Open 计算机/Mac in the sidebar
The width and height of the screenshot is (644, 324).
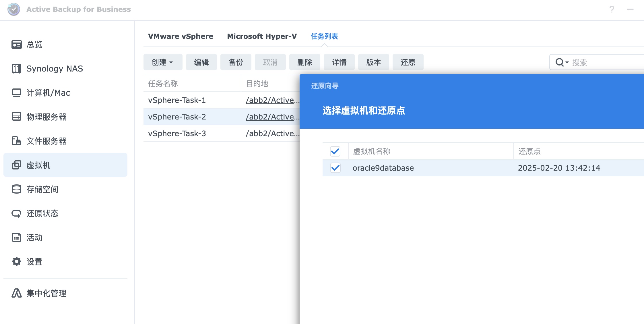(x=65, y=93)
